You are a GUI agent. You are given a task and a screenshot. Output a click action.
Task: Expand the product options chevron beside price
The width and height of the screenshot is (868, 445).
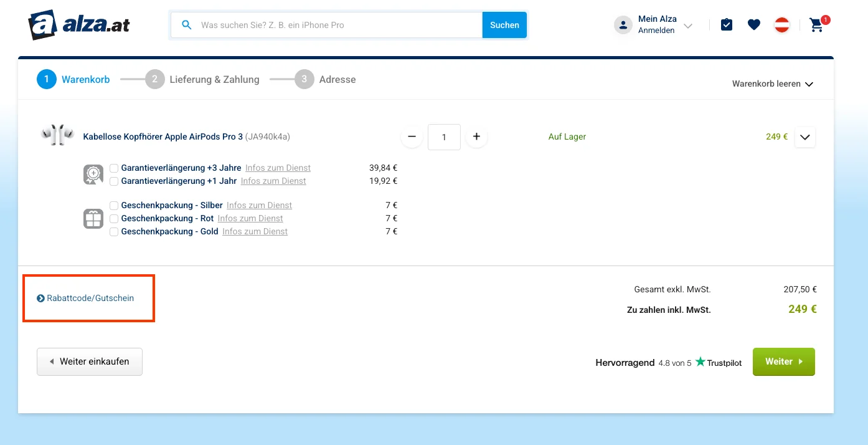point(805,137)
